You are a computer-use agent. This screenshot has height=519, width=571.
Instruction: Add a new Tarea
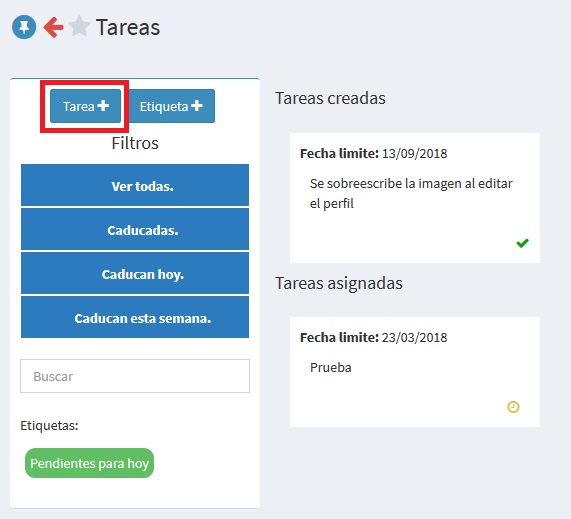[x=85, y=106]
